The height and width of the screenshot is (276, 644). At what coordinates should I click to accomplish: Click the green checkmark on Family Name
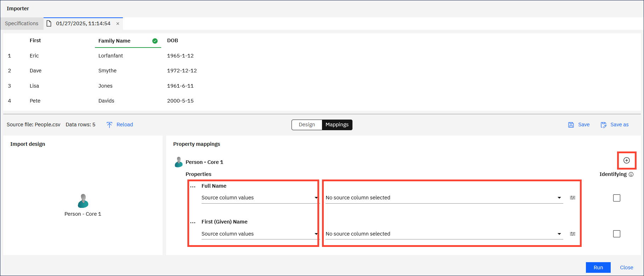click(x=155, y=41)
